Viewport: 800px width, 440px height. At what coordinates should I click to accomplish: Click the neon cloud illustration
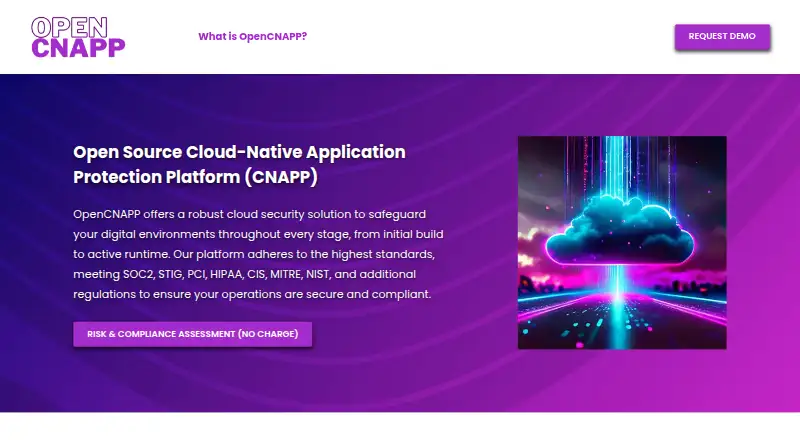coord(622,242)
